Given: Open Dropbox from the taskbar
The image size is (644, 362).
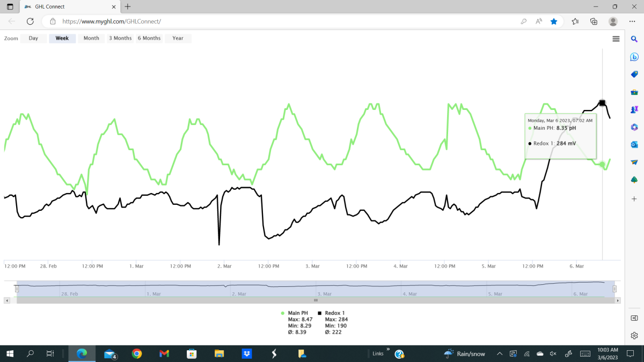Looking at the screenshot, I should click(246, 353).
